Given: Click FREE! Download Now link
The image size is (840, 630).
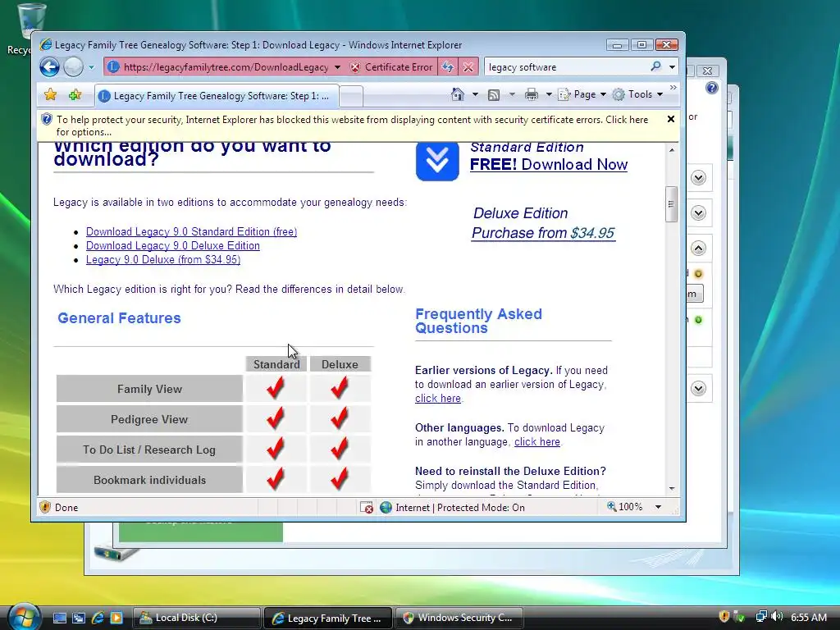Looking at the screenshot, I should (549, 164).
